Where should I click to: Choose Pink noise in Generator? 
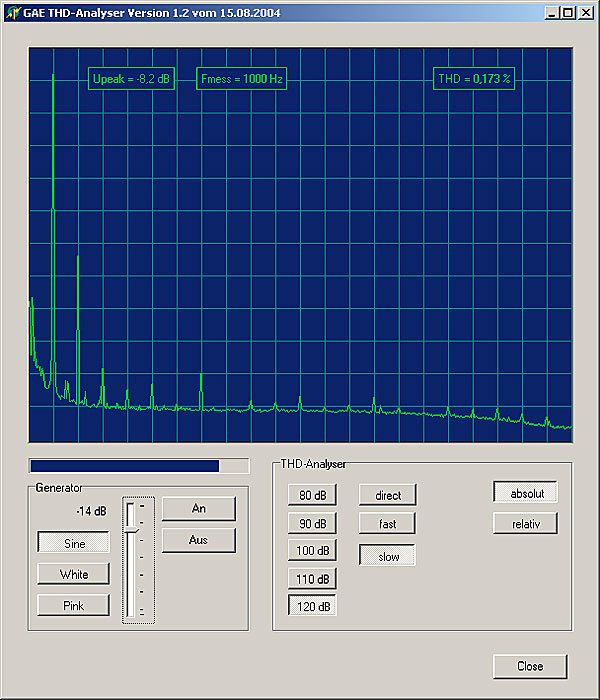[x=74, y=605]
